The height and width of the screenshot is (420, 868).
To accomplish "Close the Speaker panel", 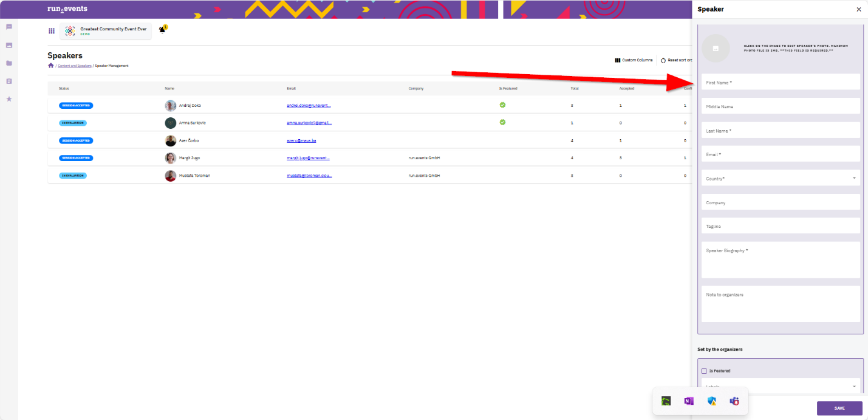I will (858, 9).
